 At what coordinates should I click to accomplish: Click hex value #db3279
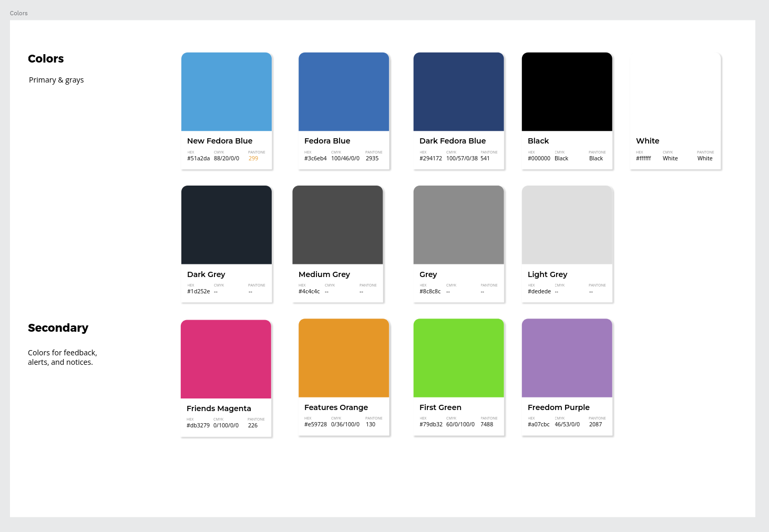click(x=198, y=425)
